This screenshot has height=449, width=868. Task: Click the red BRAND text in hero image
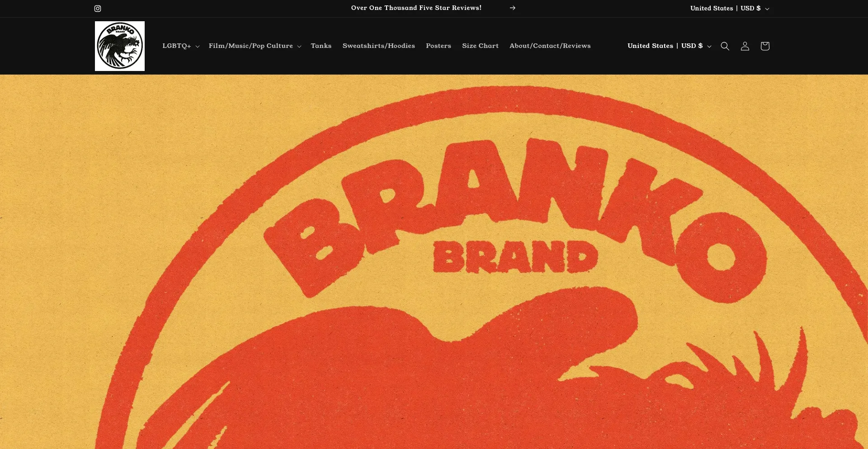point(516,257)
